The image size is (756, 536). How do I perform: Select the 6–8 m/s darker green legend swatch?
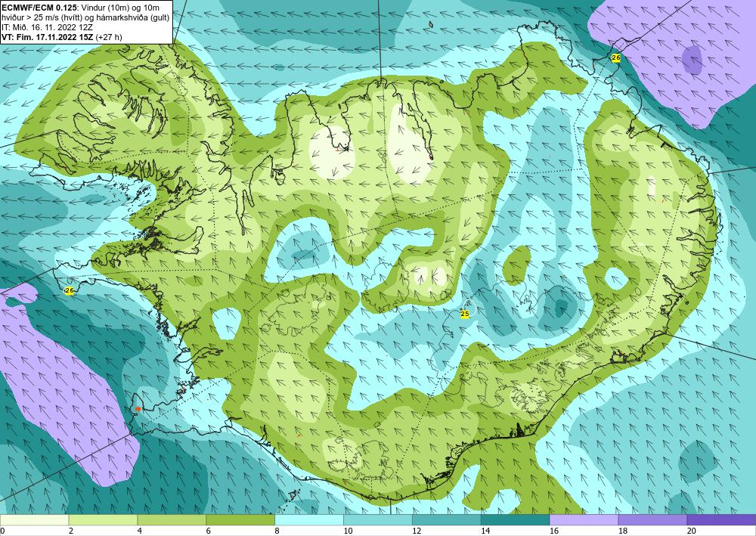tap(240, 520)
